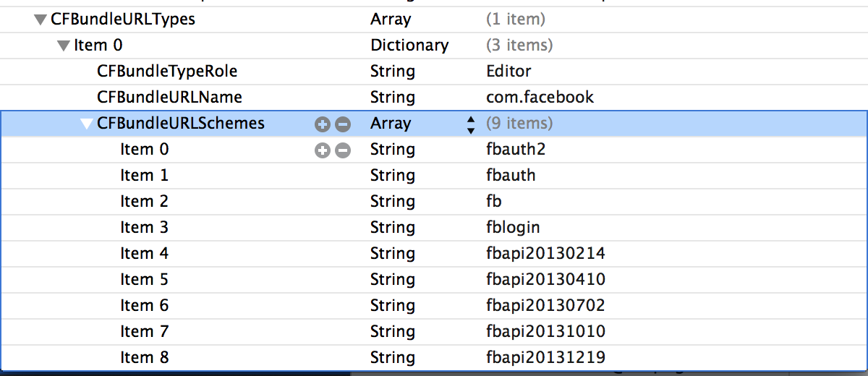
Task: Select the fb value in Item 2
Action: (494, 201)
